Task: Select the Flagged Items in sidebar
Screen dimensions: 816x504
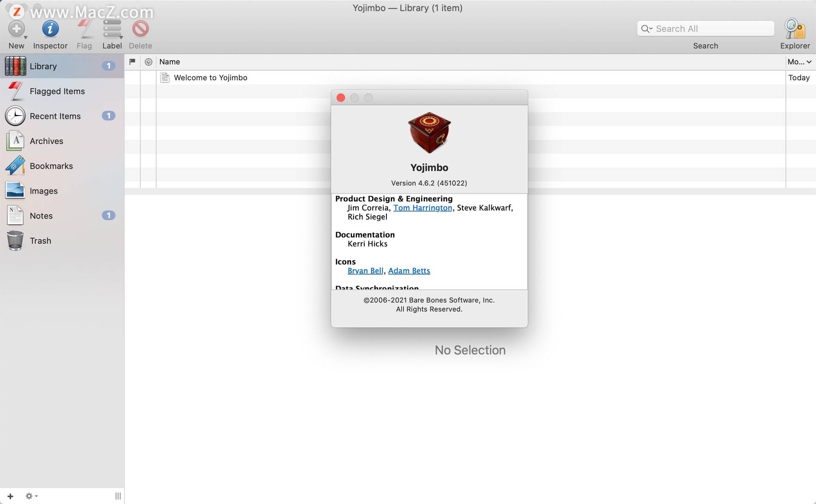Action: click(x=57, y=91)
